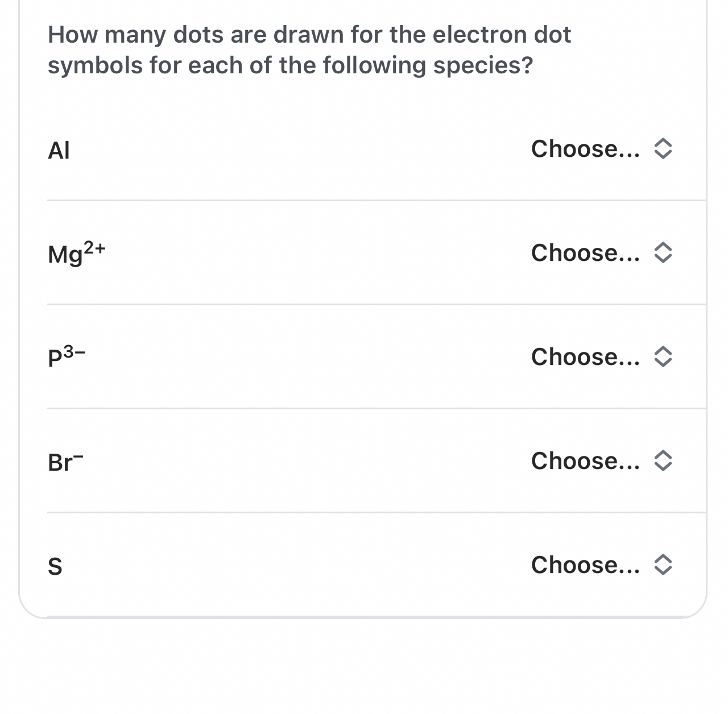Select the S species label
Image resolution: width=728 pixels, height=714 pixels.
point(55,566)
